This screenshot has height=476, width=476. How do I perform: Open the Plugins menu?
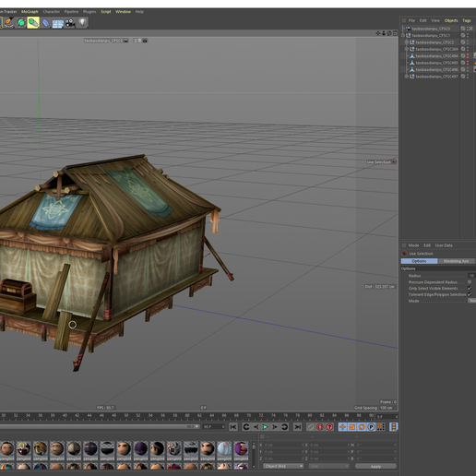click(x=89, y=12)
